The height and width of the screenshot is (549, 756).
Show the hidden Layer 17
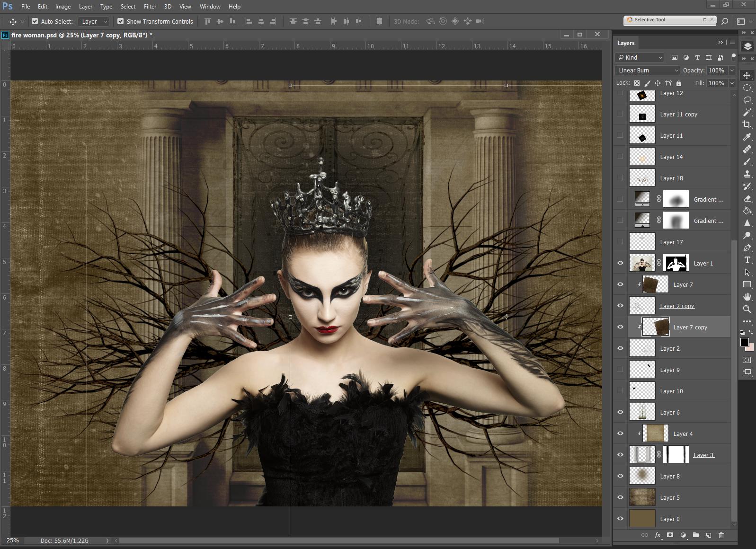pos(620,242)
